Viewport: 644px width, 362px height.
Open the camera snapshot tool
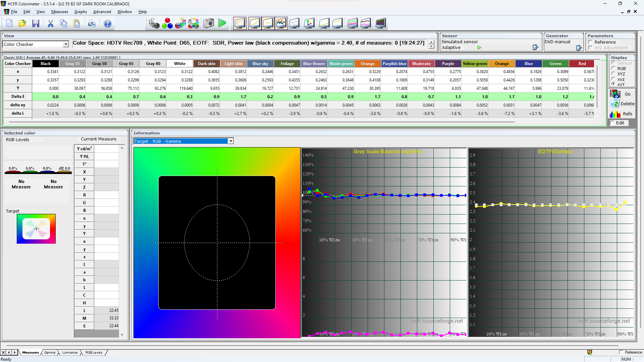pos(208,23)
